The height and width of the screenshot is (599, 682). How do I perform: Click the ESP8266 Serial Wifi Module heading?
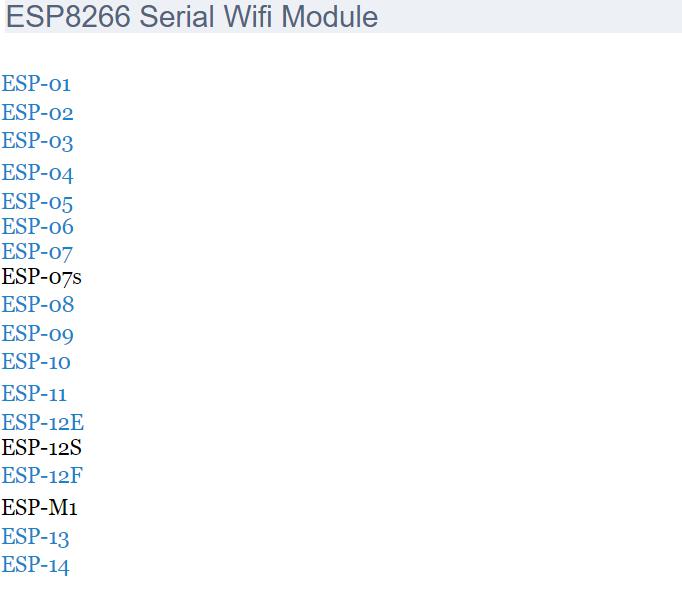tap(192, 17)
